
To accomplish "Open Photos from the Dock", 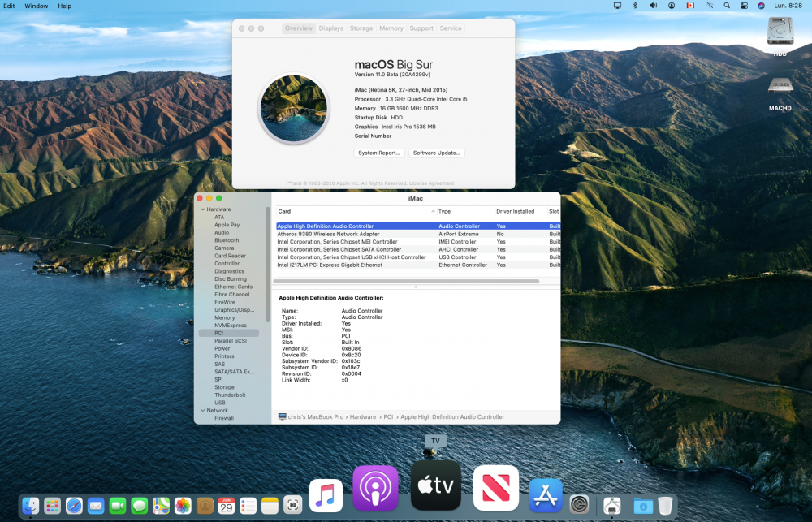I will click(x=183, y=506).
